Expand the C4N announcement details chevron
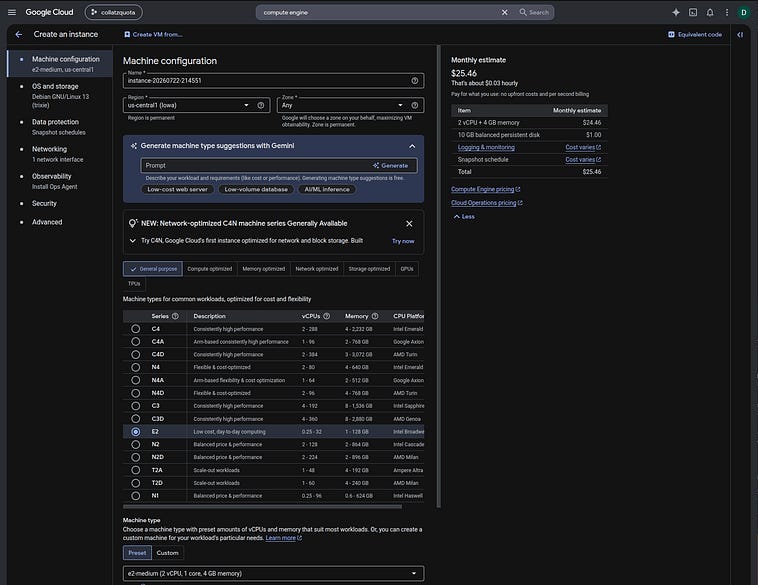This screenshot has height=585, width=758. click(132, 241)
